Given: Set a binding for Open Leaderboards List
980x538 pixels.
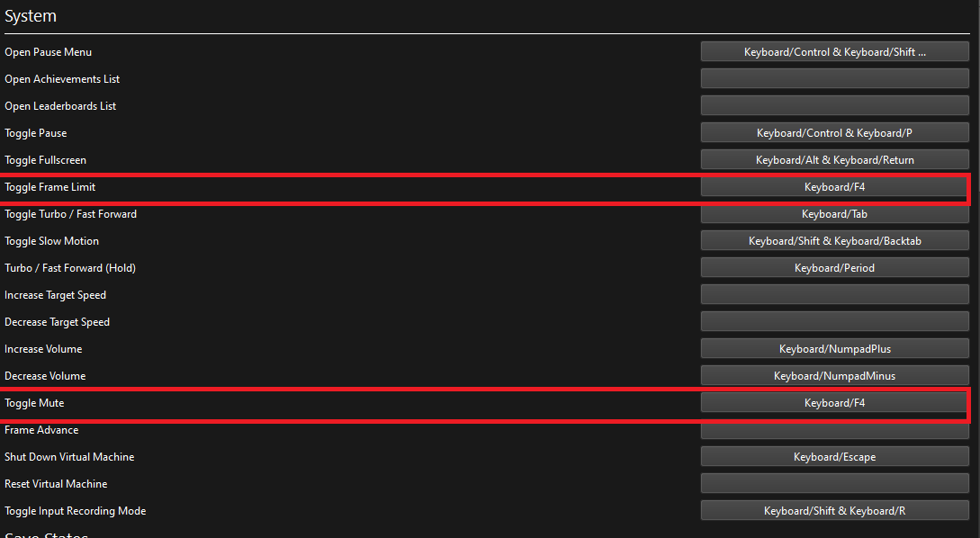Looking at the screenshot, I should click(834, 105).
